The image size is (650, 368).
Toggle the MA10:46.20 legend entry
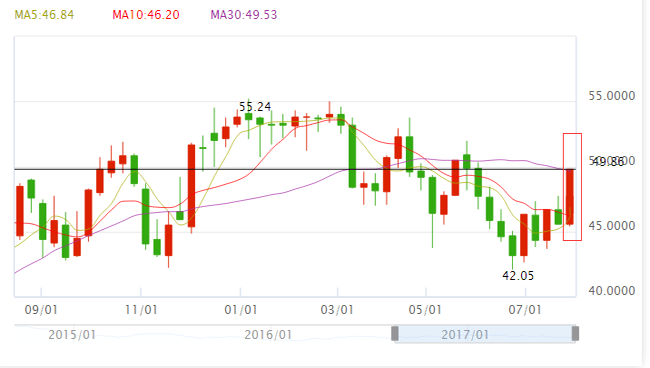point(146,15)
